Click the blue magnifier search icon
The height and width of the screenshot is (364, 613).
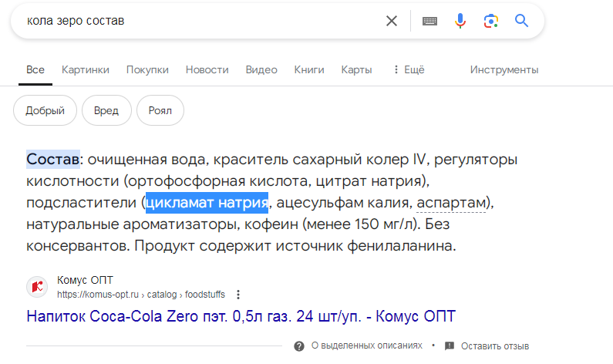click(x=521, y=20)
